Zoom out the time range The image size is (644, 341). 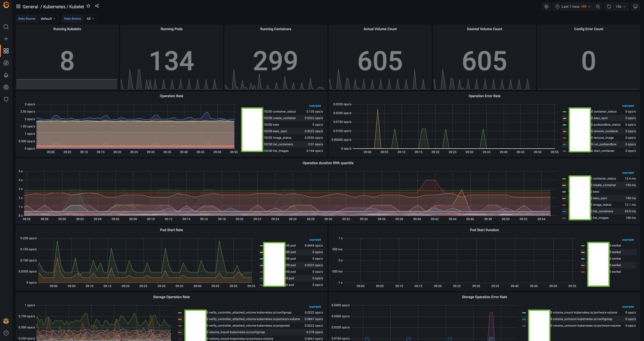click(x=598, y=7)
